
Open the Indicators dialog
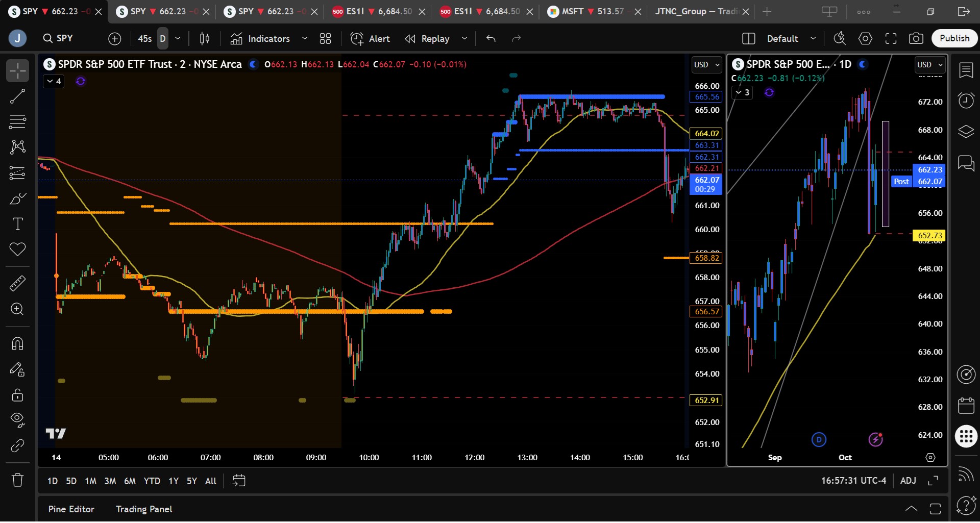(260, 38)
